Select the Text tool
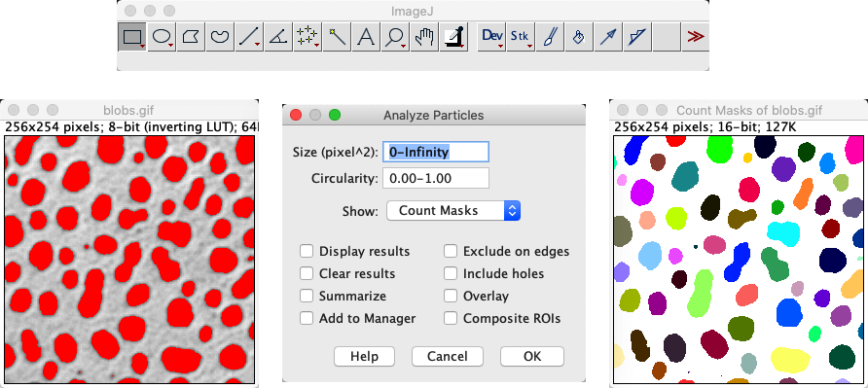Image resolution: width=868 pixels, height=388 pixels. 365,37
